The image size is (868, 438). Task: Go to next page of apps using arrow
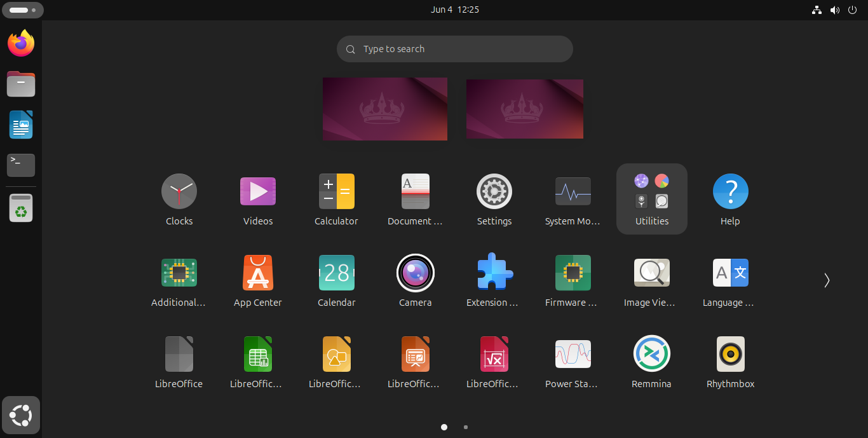[x=826, y=280]
